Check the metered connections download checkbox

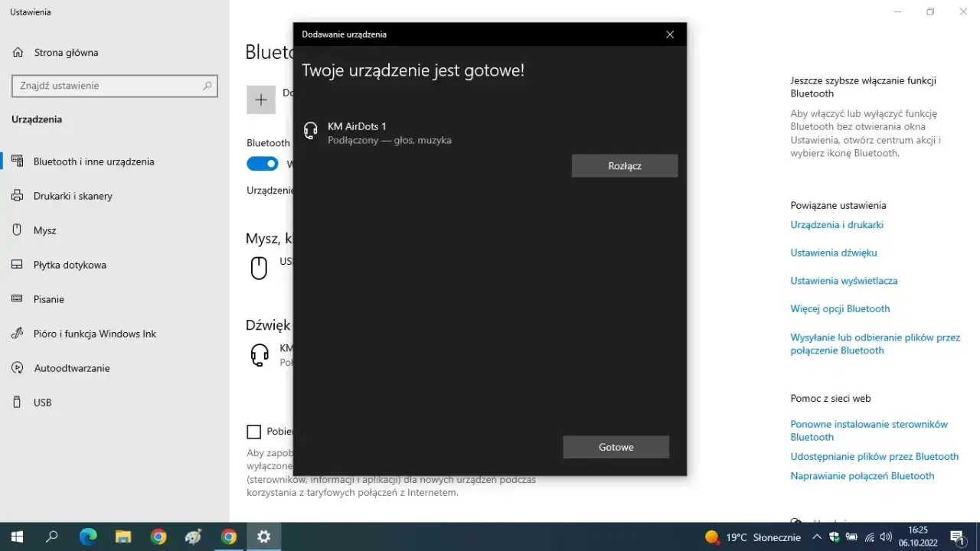(254, 432)
